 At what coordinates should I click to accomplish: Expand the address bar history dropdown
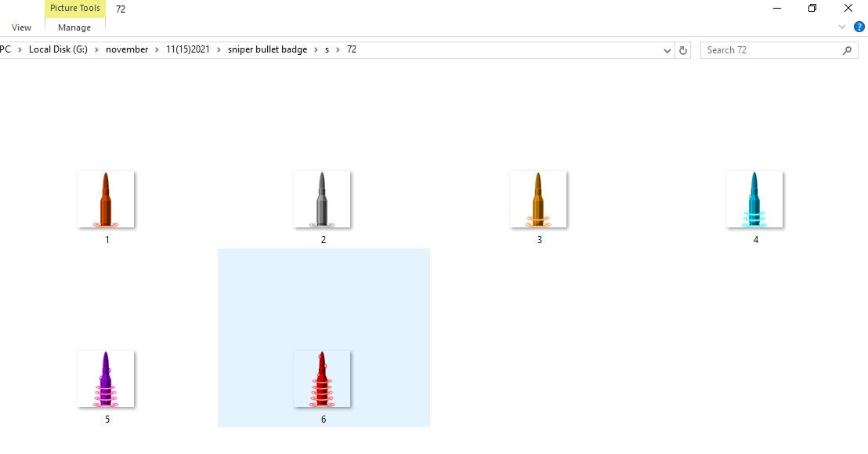(667, 49)
